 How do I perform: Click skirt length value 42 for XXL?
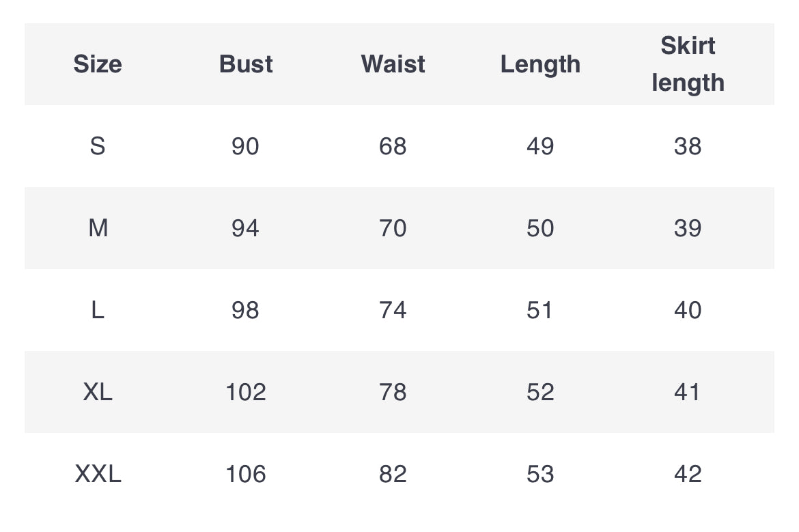688,474
